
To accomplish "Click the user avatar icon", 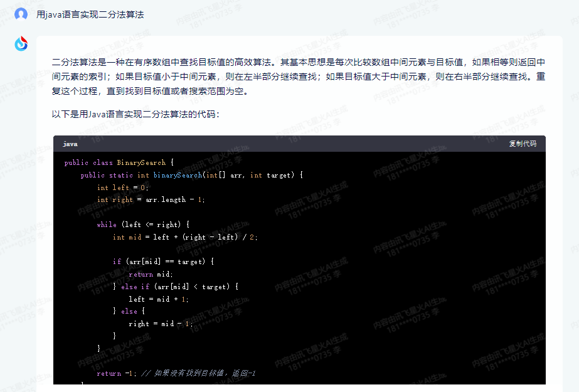I will [x=21, y=13].
